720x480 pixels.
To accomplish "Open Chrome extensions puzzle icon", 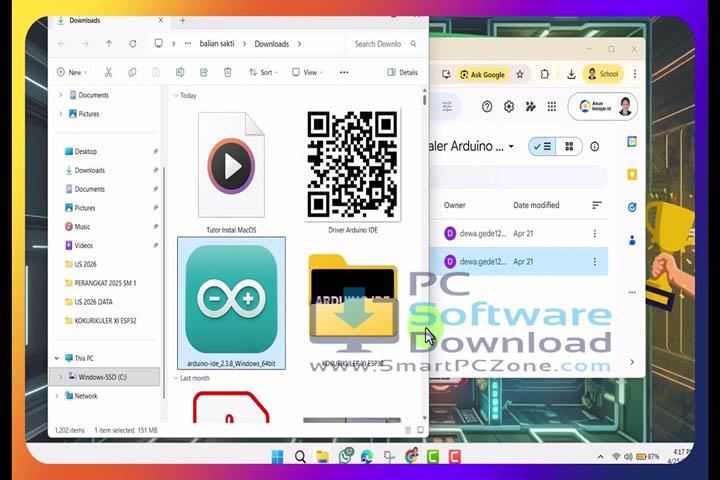I will click(x=545, y=74).
